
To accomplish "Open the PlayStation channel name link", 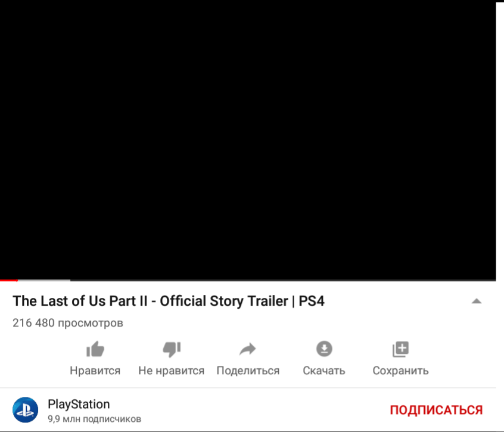I will tap(79, 404).
